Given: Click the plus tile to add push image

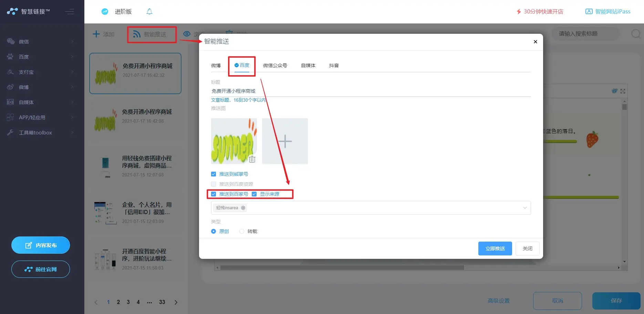Looking at the screenshot, I should pos(285,141).
